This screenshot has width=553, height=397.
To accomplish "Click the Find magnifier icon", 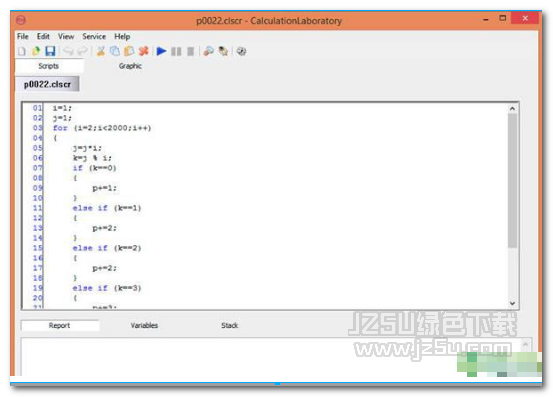I will tap(209, 51).
